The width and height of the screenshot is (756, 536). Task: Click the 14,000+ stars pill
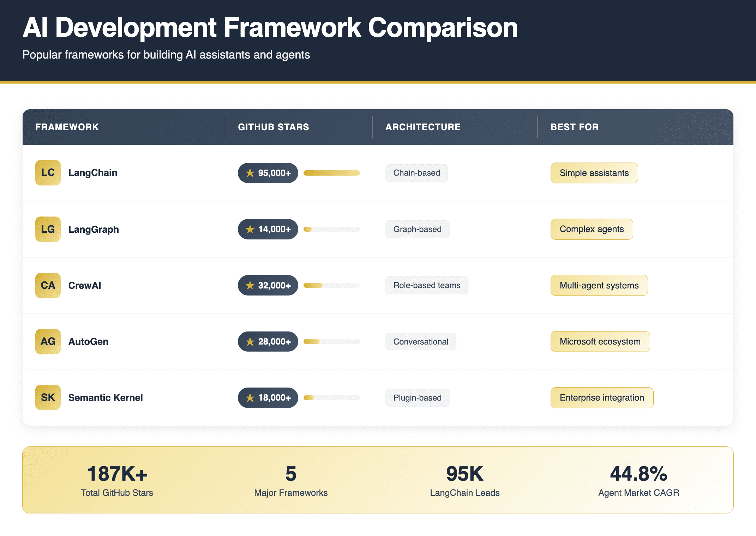[268, 229]
